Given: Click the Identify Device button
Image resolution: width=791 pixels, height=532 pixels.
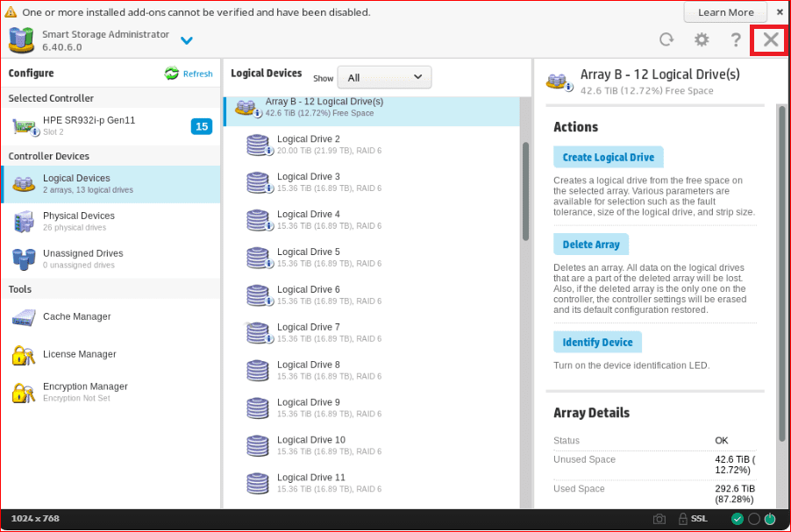Looking at the screenshot, I should [597, 342].
